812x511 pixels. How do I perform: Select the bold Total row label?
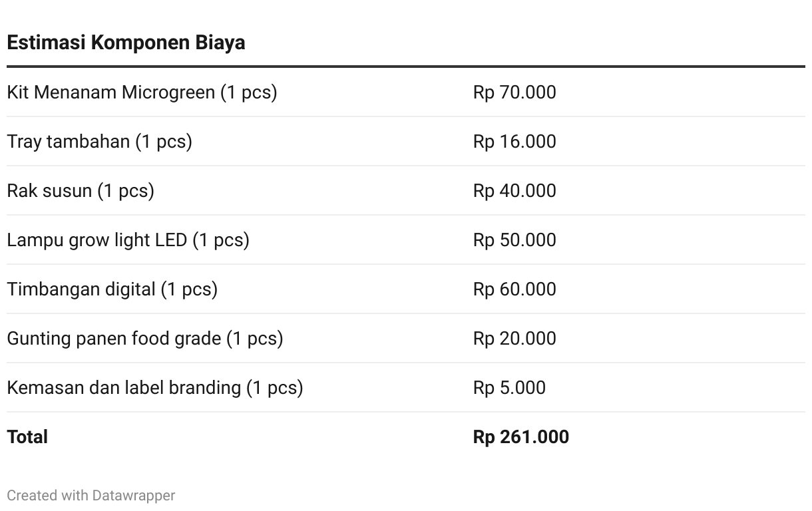pyautogui.click(x=27, y=436)
